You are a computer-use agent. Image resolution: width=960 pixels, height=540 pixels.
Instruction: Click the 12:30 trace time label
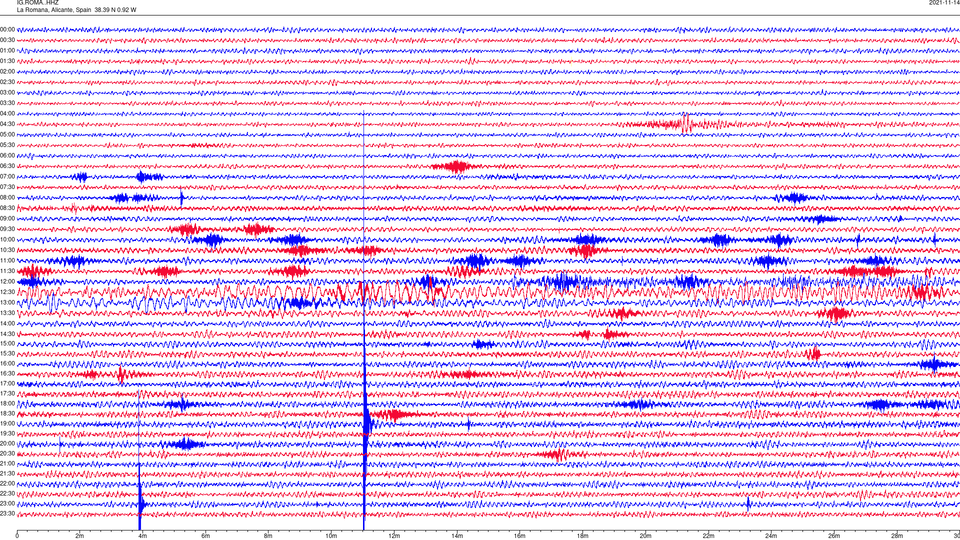[x=7, y=292]
